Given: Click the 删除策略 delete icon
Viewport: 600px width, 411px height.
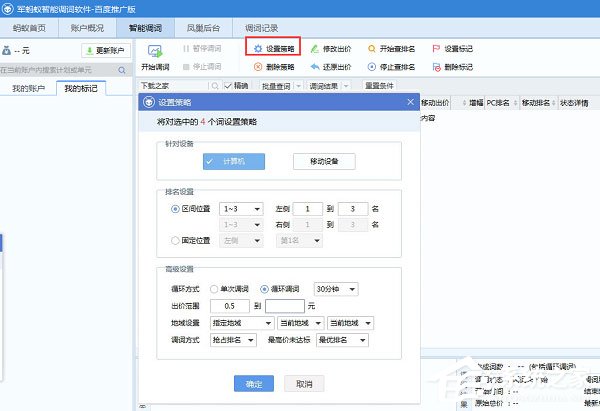Looking at the screenshot, I should [x=257, y=67].
